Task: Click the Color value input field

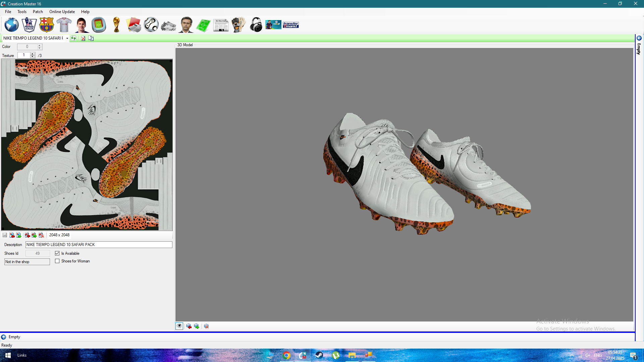Action: (27, 47)
